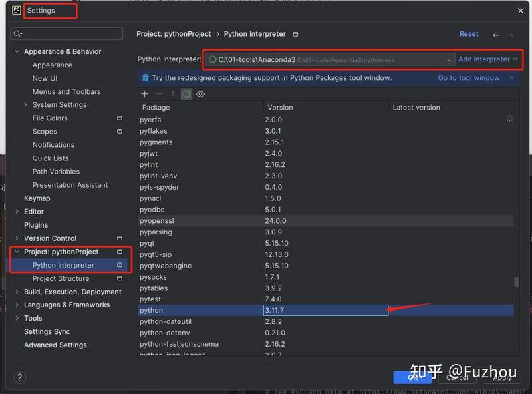Dismiss the redesigned packaging support banner
Image resolution: width=532 pixels, height=394 pixels.
click(511, 77)
